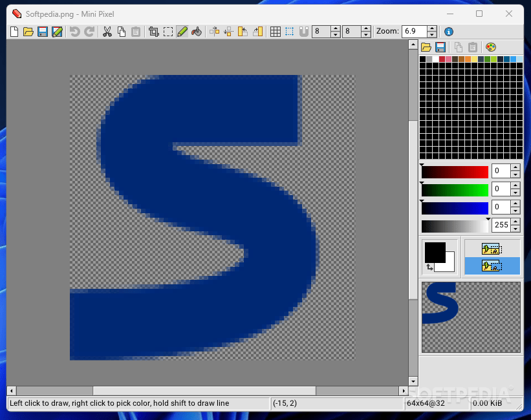
Task: Open the About info icon
Action: 449,32
